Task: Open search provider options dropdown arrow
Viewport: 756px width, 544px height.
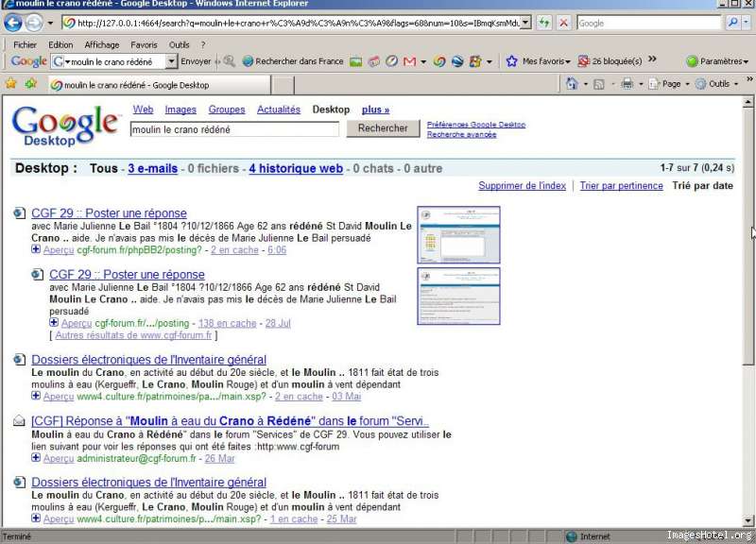Action: pyautogui.click(x=746, y=23)
